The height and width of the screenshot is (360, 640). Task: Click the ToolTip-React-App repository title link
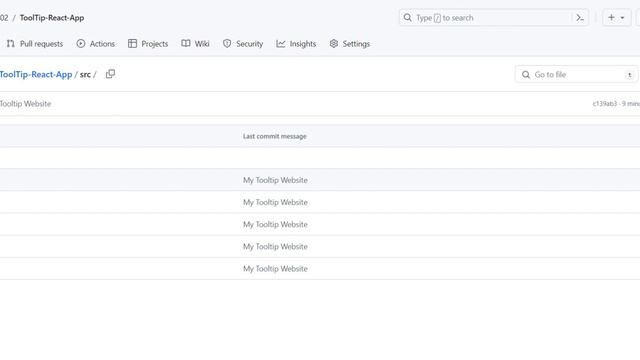tap(52, 18)
